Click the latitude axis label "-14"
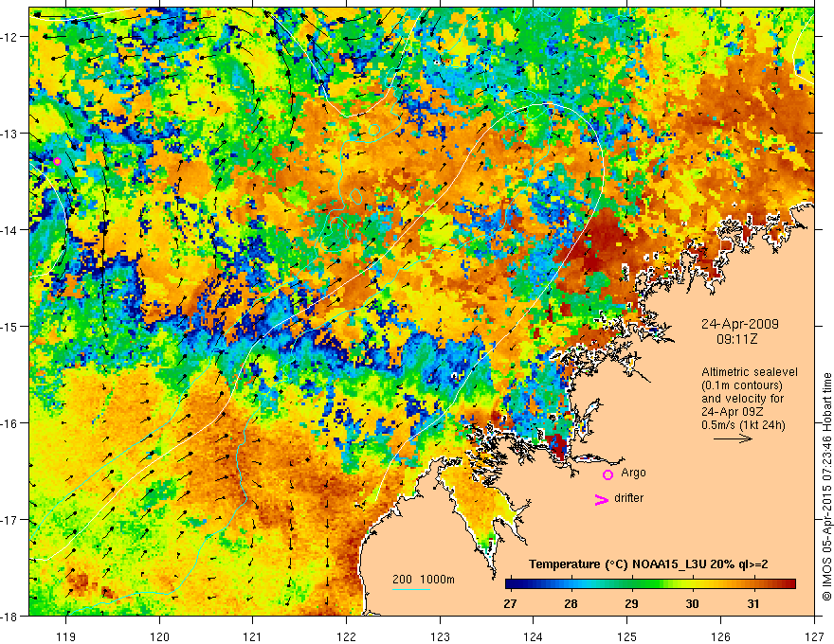This screenshot has width=834, height=644. coord(10,230)
